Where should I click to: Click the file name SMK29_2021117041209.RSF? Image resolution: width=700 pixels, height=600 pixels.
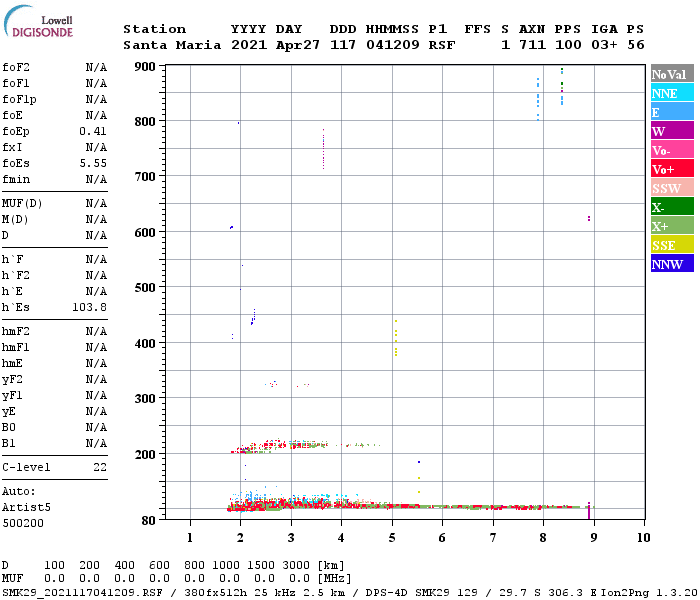pyautogui.click(x=83, y=593)
